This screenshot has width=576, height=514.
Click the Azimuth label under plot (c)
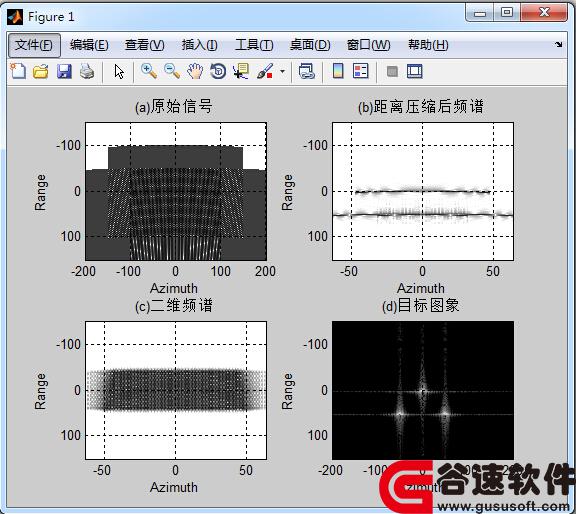(x=174, y=488)
